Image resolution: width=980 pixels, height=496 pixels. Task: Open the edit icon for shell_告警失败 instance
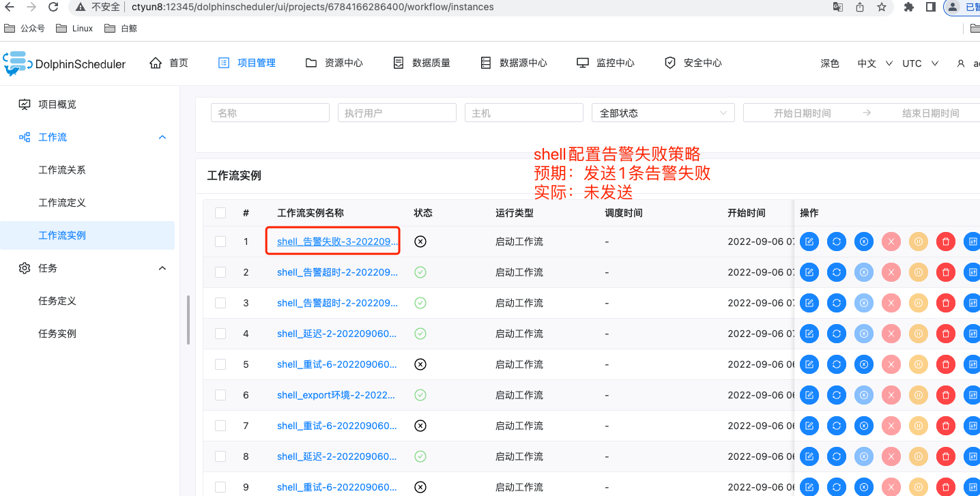[x=809, y=241]
